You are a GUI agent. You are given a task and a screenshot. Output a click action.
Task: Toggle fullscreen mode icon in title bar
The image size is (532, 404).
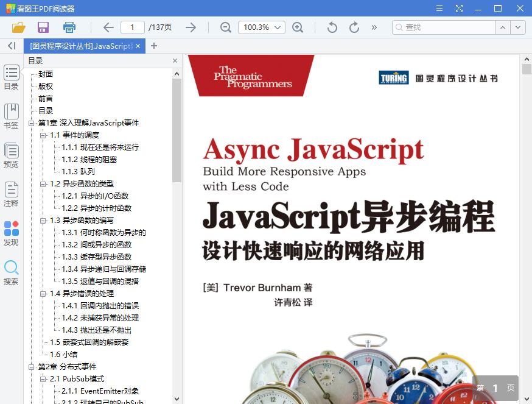click(459, 8)
